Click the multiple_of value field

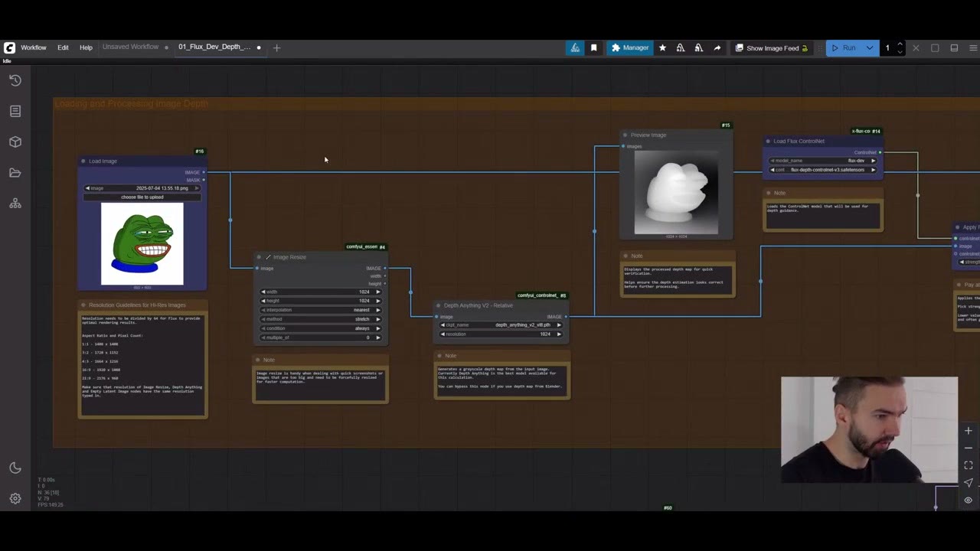click(x=321, y=337)
